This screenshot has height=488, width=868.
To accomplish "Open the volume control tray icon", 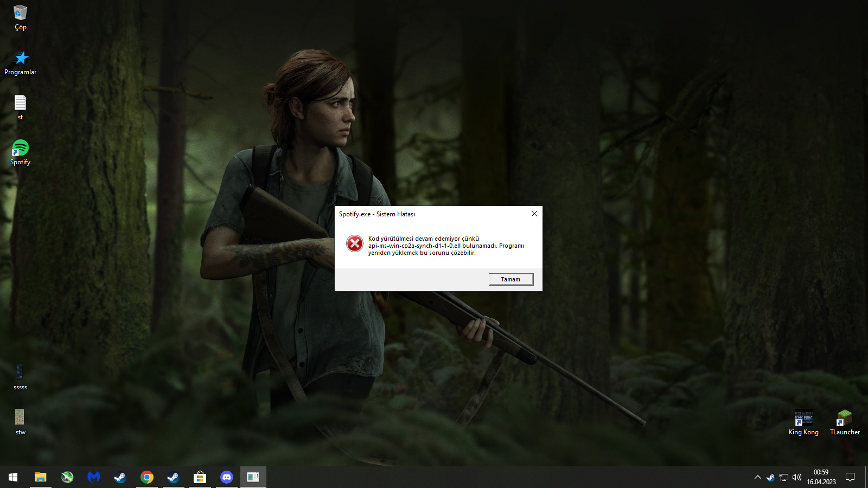I will (797, 477).
